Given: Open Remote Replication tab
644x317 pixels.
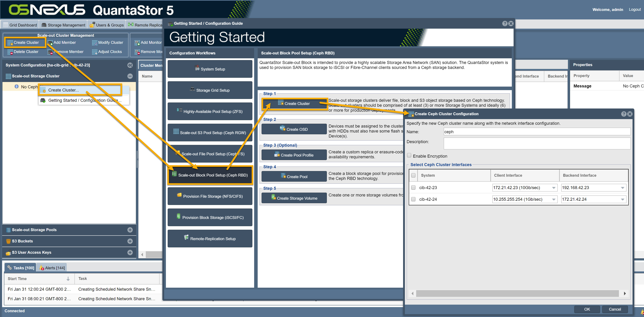Looking at the screenshot, I should [145, 25].
